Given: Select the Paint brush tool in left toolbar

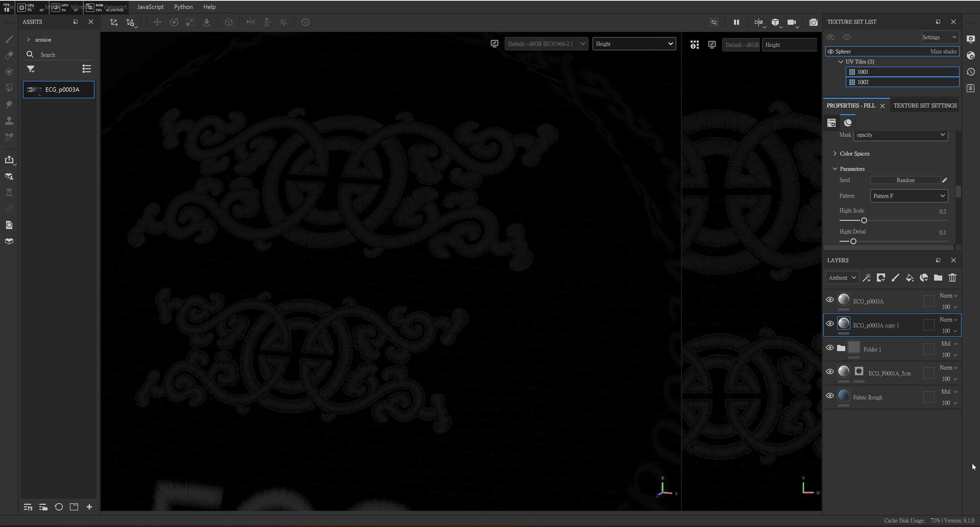Looking at the screenshot, I should [x=9, y=39].
